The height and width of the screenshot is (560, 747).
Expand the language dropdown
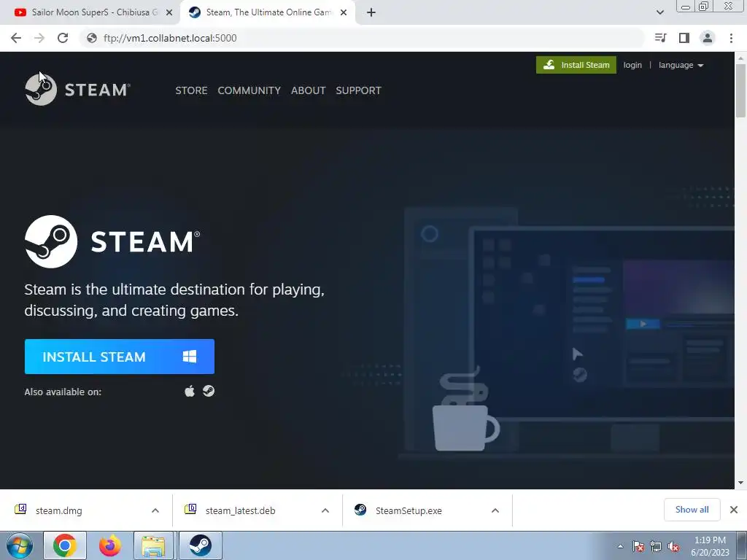click(681, 65)
